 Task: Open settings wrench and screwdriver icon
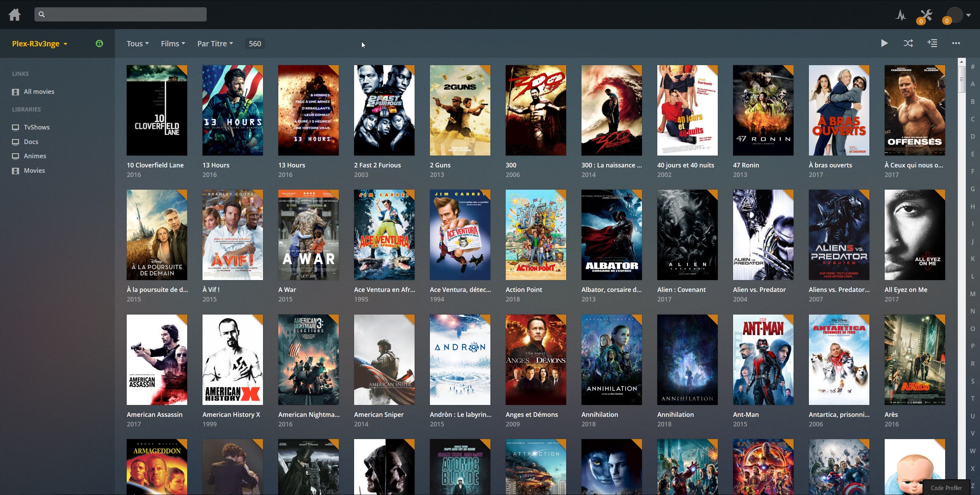point(926,15)
